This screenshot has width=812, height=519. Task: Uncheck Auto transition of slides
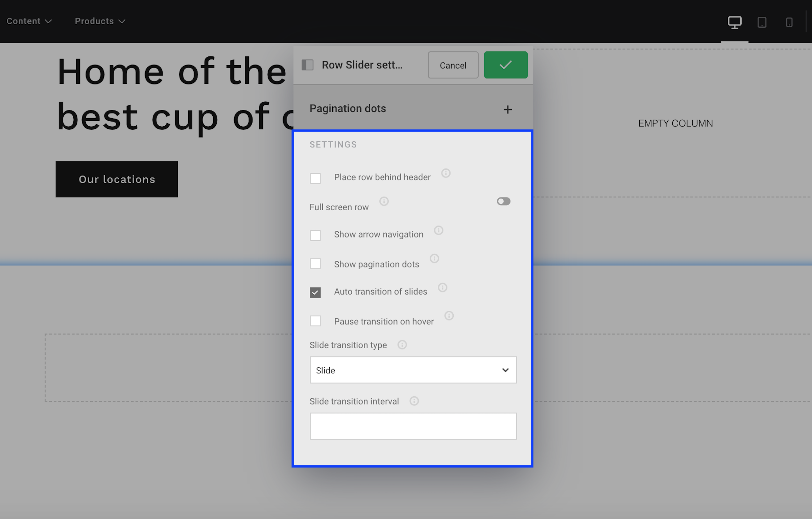315,292
